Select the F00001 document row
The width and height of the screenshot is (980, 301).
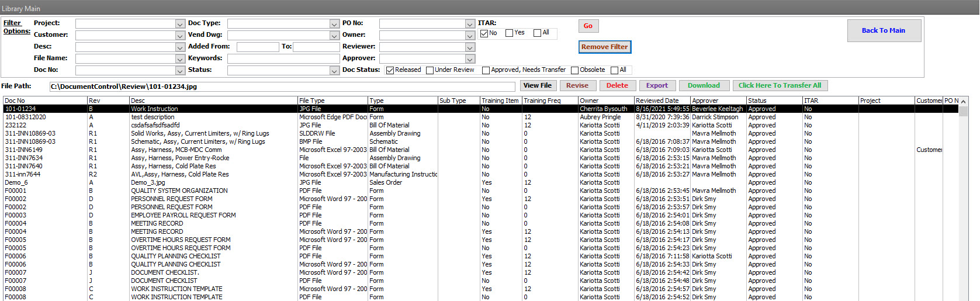[481, 191]
